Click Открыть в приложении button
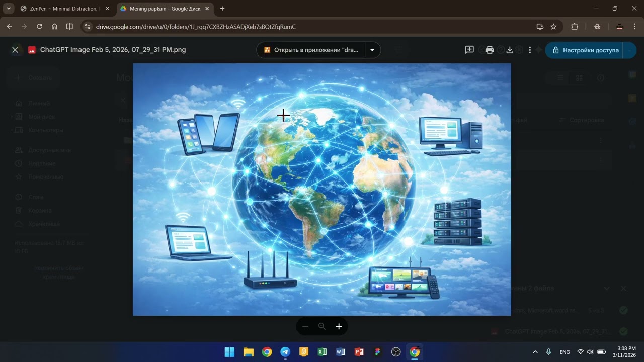Screen dimensions: 644x362 (x=311, y=50)
